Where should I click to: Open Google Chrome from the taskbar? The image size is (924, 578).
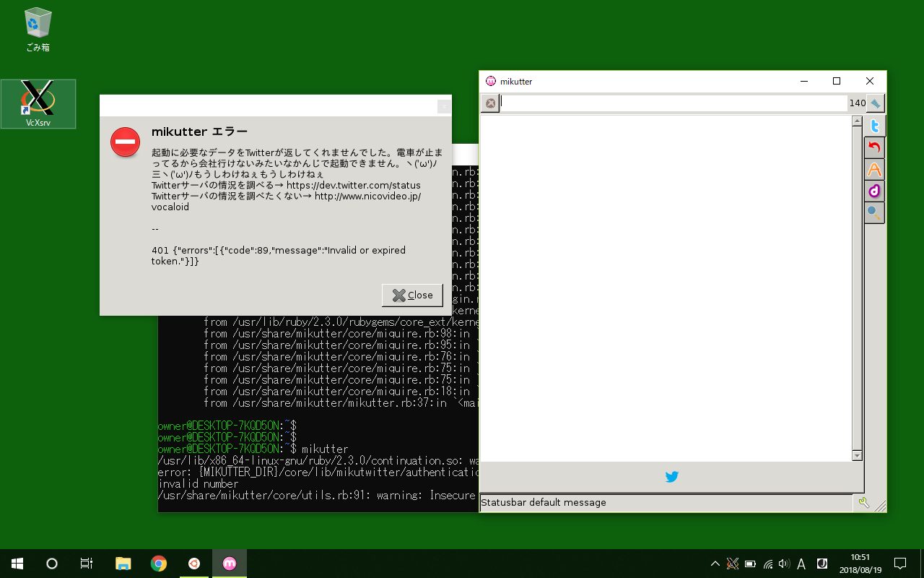pyautogui.click(x=159, y=564)
